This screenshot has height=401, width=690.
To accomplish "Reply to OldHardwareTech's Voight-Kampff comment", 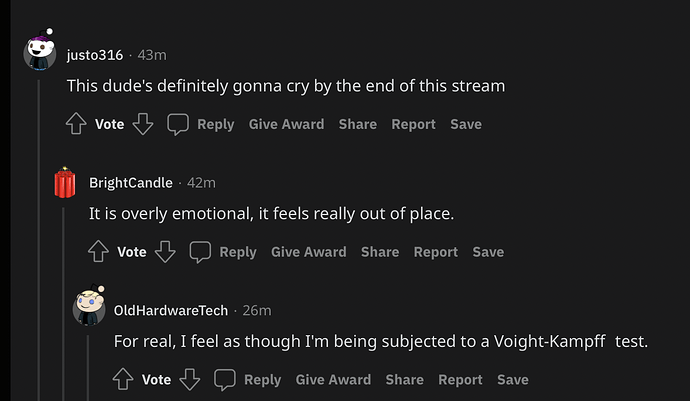I will coord(248,380).
